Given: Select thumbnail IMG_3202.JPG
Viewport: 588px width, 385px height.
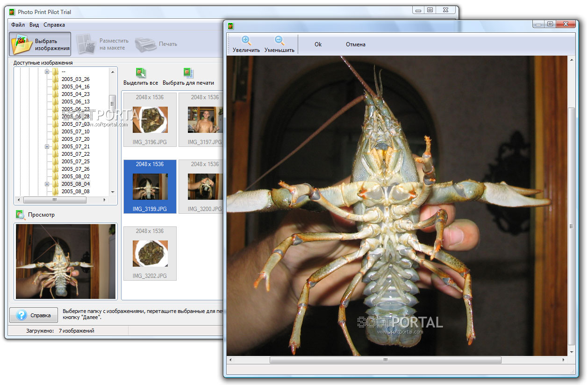Looking at the screenshot, I should tap(150, 254).
